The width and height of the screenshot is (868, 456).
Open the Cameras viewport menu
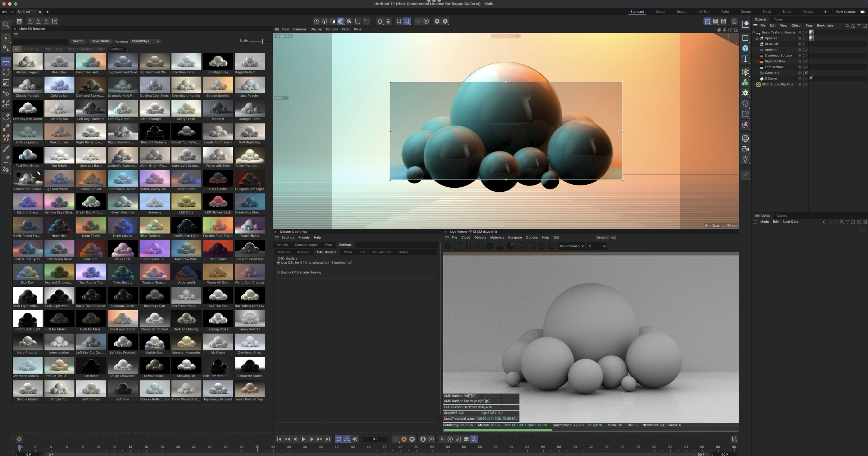coord(299,29)
